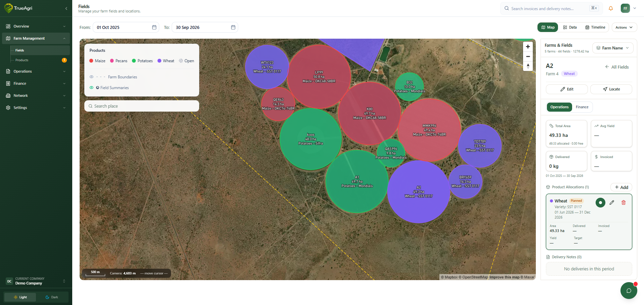Image resolution: width=644 pixels, height=305 pixels.
Task: Click the Locate field button
Action: point(611,89)
